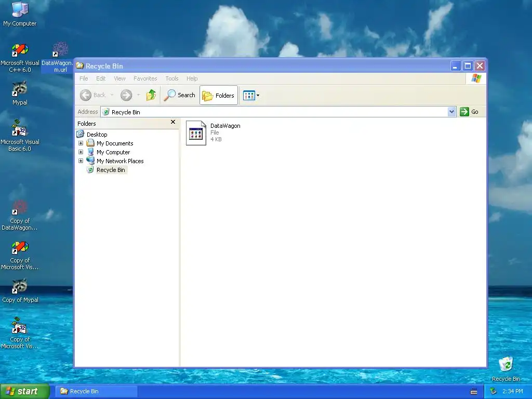Image resolution: width=532 pixels, height=399 pixels.
Task: Open My Computer desktop icon
Action: [x=20, y=14]
